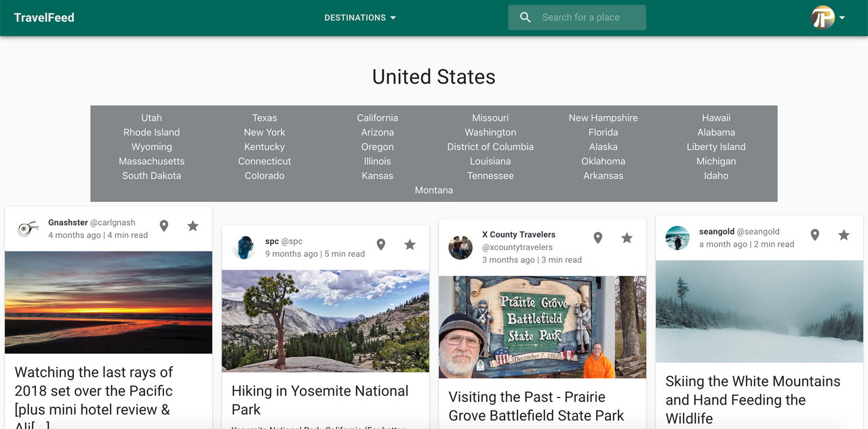Open Wyoming destination
Image resolution: width=868 pixels, height=429 pixels.
click(152, 146)
